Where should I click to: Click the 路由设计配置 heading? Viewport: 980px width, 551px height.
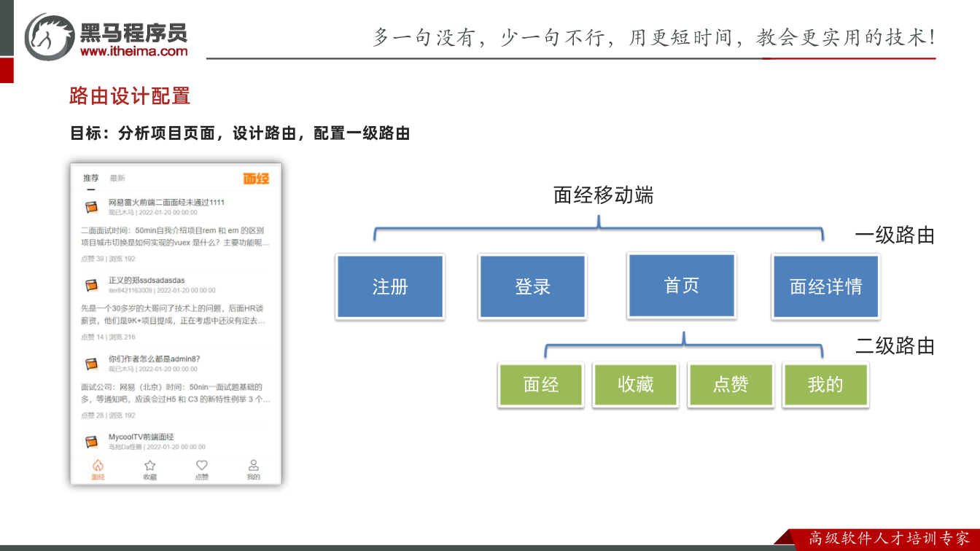tap(130, 95)
